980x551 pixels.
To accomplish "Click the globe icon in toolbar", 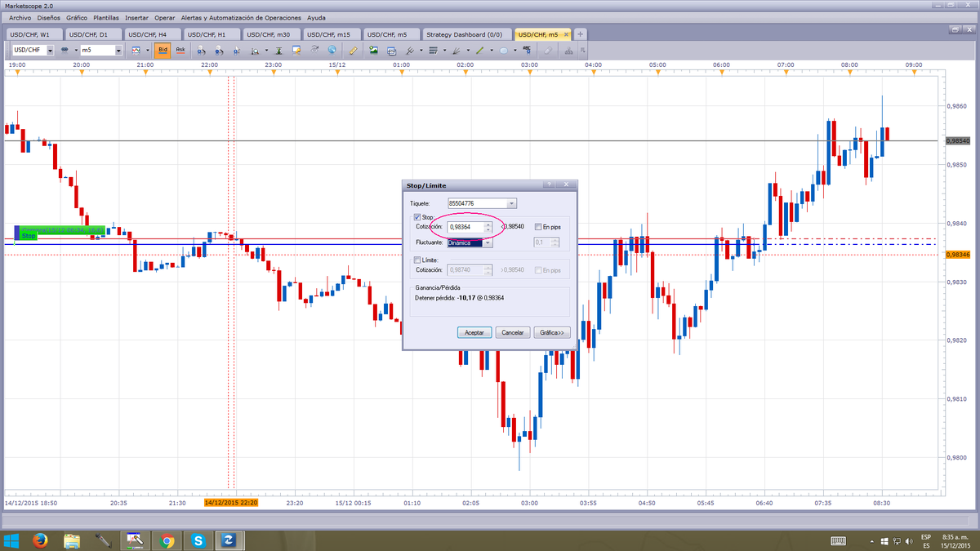I will pyautogui.click(x=332, y=50).
